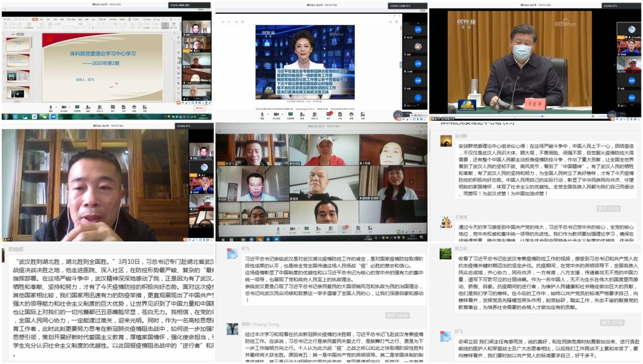Open emoji reactions icon below the presentation slide
This screenshot has width=643, height=364.
tap(134, 107)
